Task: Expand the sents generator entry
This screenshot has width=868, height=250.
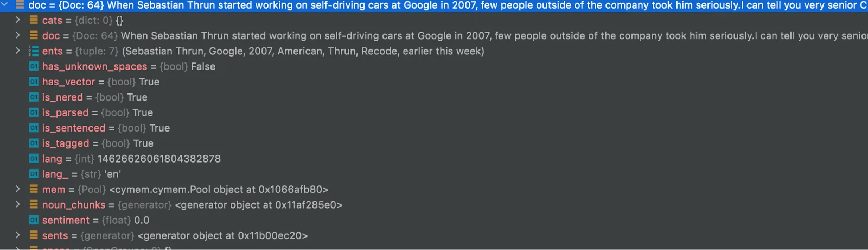Action: (18, 235)
